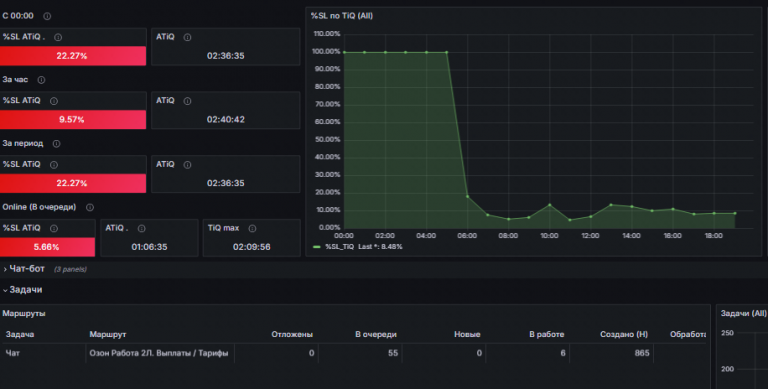The image size is (768, 389).
Task: Click the value 55 in В очереди column
Action: [x=393, y=353]
